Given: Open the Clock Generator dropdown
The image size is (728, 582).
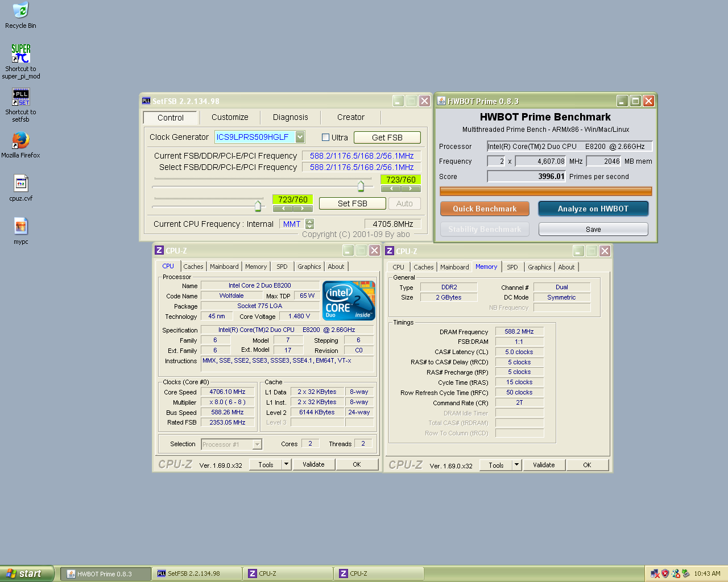Looking at the screenshot, I should (x=300, y=137).
